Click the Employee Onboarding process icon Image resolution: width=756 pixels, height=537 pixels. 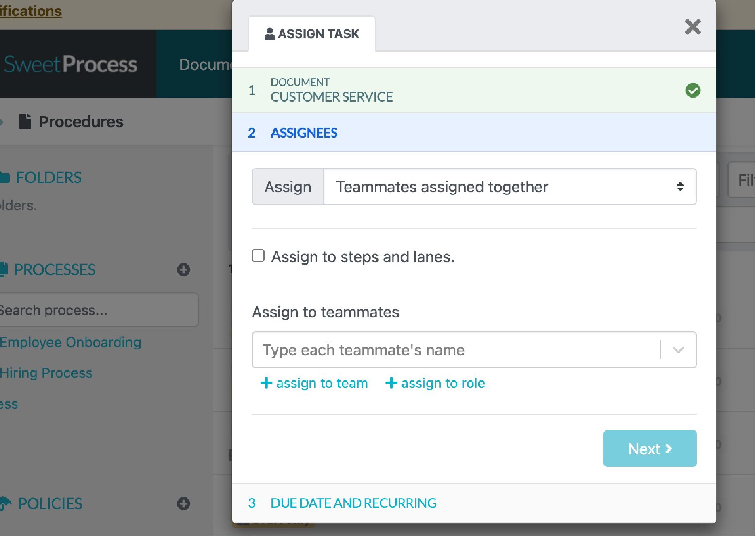70,341
